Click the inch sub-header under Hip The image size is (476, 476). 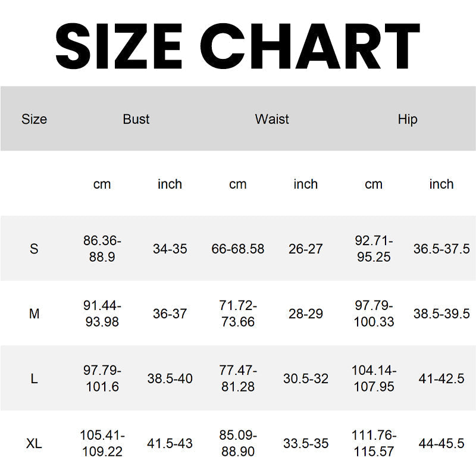click(x=441, y=184)
